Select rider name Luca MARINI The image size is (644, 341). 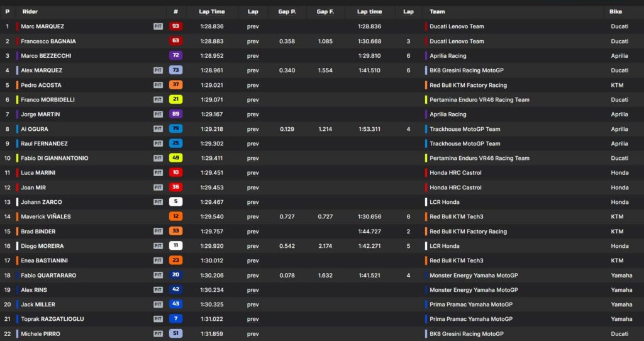coord(38,172)
